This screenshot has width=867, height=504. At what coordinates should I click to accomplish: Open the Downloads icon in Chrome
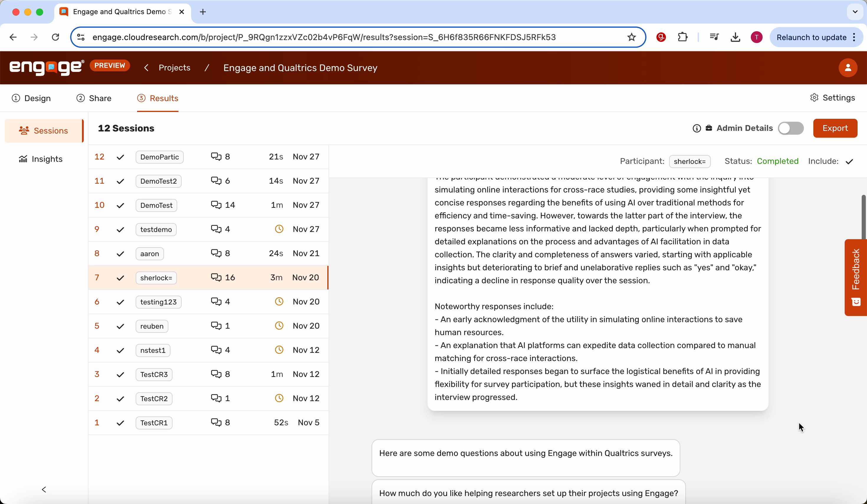tap(735, 37)
